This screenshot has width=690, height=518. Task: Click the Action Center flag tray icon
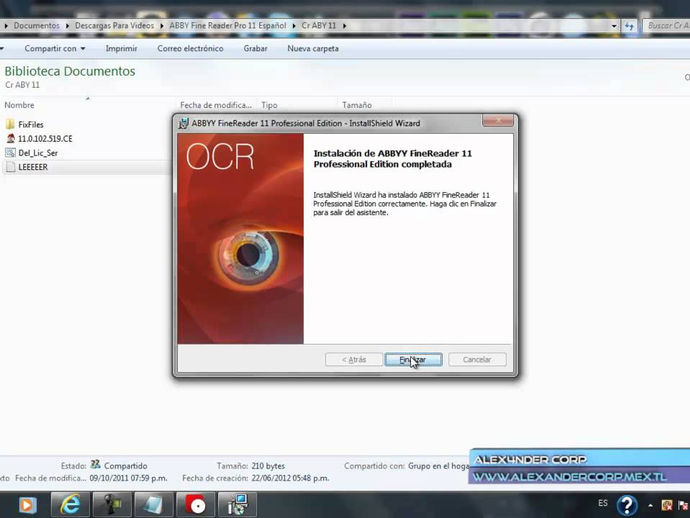(x=683, y=505)
